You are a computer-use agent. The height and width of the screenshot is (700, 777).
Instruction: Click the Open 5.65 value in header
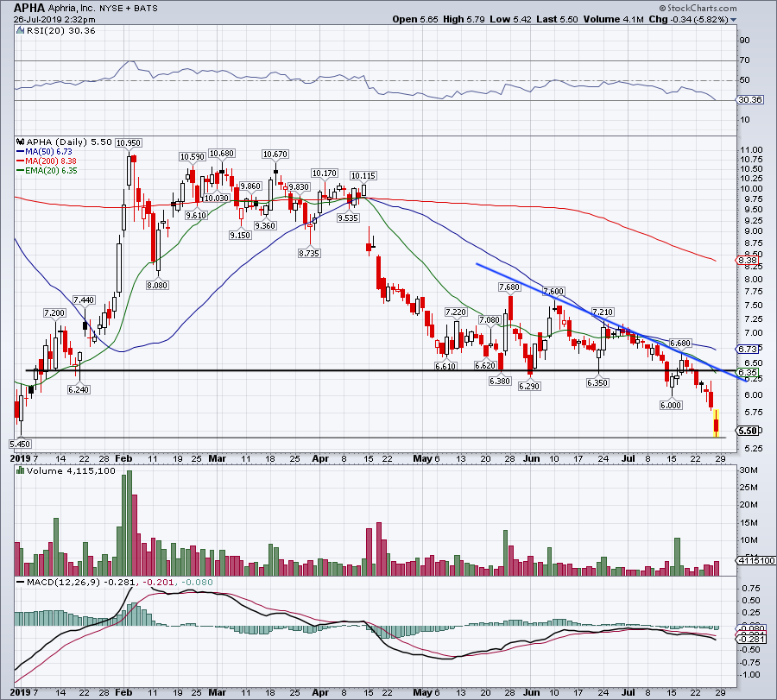[415, 19]
